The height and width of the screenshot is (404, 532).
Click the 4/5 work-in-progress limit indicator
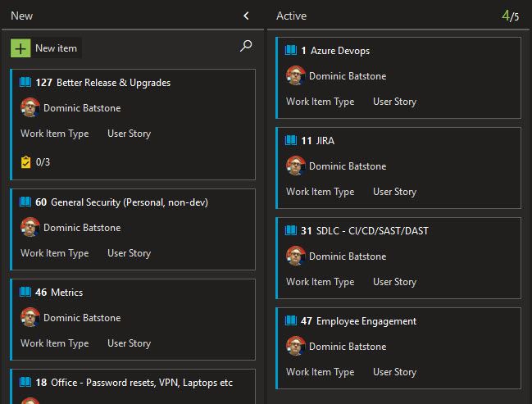point(511,16)
